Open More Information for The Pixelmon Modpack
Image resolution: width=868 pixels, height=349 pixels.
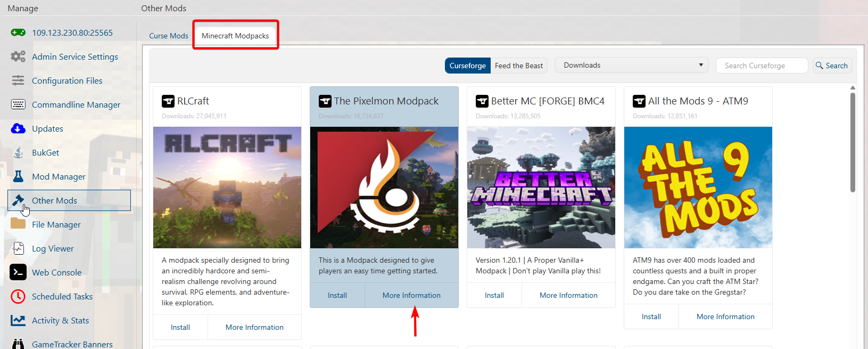pos(411,295)
